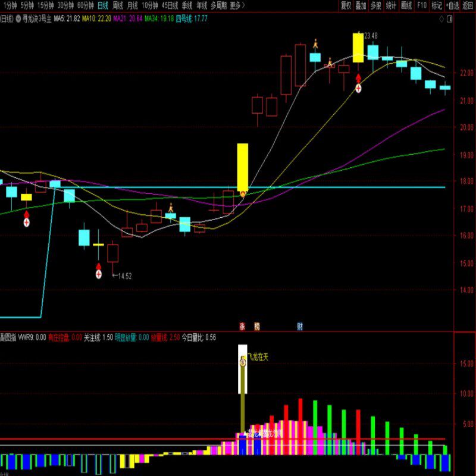476x476 pixels.
Task: Click the red plus signal next to 14.52
Action: click(98, 274)
